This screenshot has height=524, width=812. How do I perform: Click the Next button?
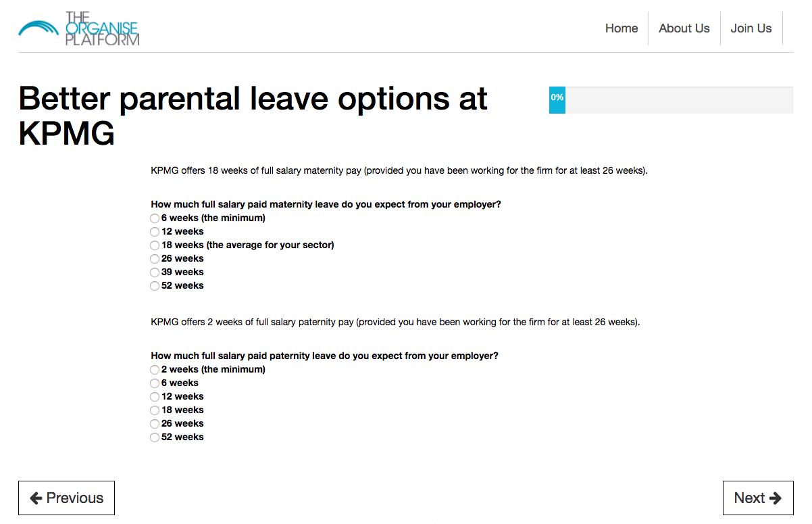point(757,498)
